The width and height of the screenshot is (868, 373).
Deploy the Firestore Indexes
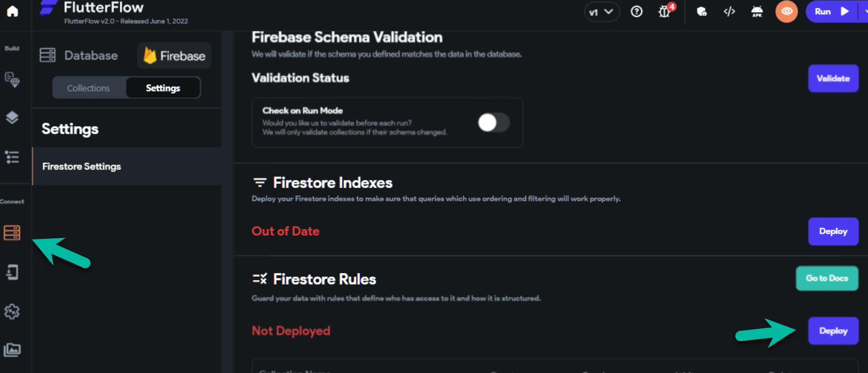(x=833, y=231)
